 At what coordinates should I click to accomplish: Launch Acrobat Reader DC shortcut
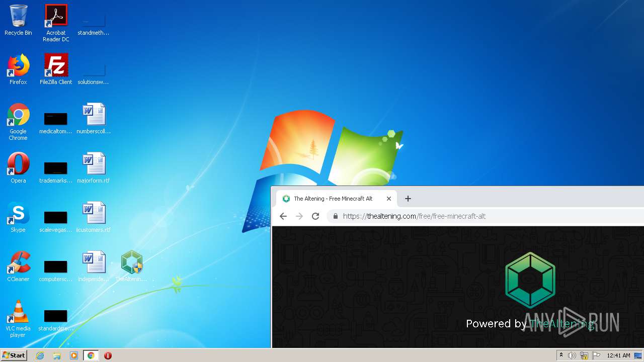[56, 23]
